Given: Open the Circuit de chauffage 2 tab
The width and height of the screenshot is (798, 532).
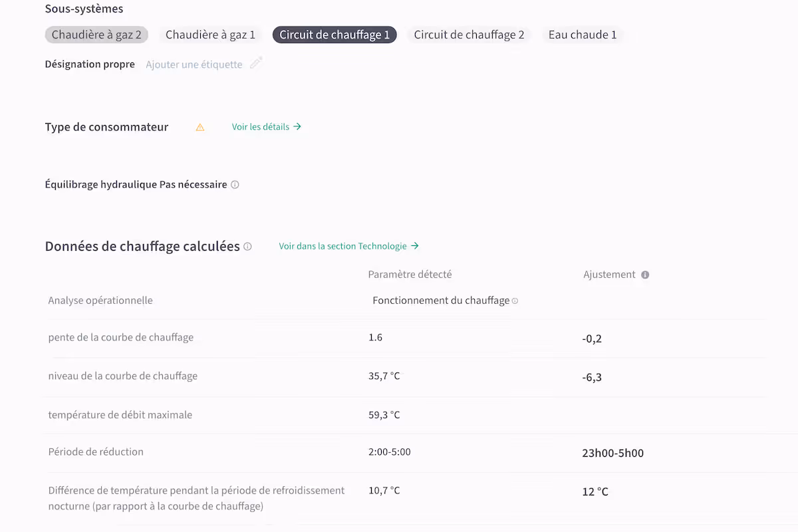Looking at the screenshot, I should 469,35.
